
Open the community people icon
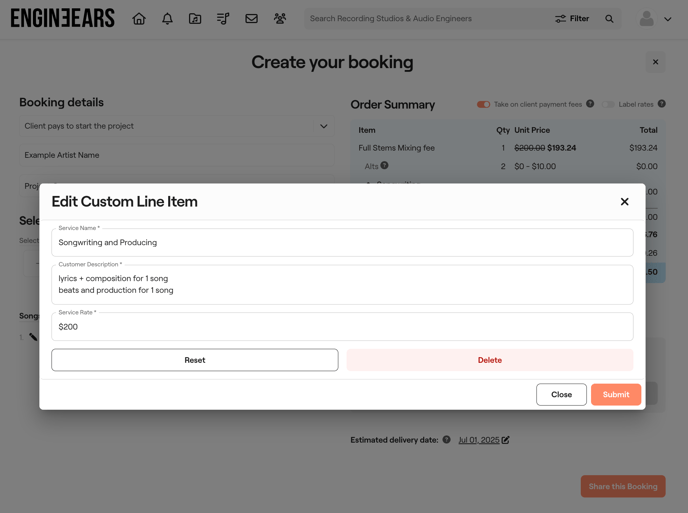tap(280, 18)
